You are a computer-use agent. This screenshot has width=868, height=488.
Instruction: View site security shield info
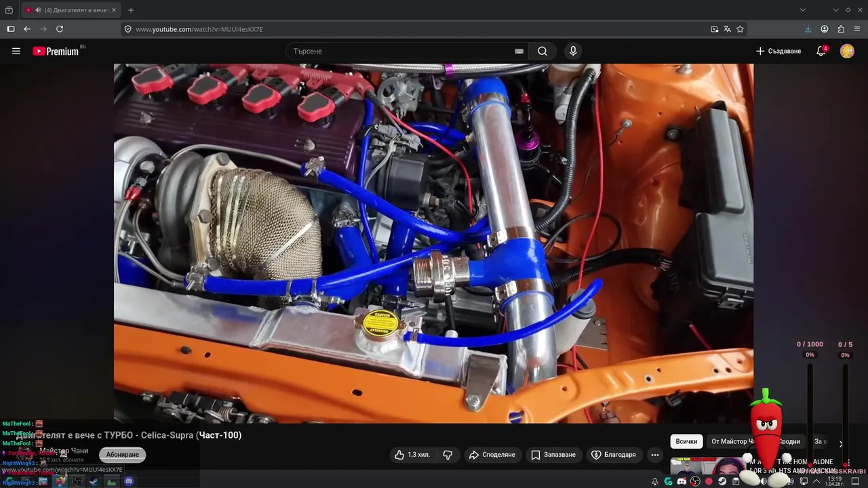click(127, 29)
